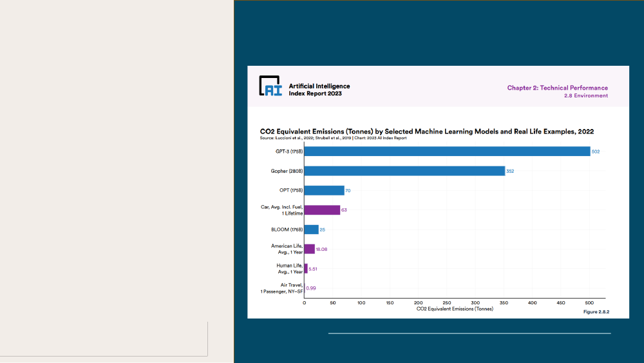Click the chart title 'CO2 Equivalent Emissions (Tonnes)…'
Viewport: 644px width, 363px height.
pos(427,132)
